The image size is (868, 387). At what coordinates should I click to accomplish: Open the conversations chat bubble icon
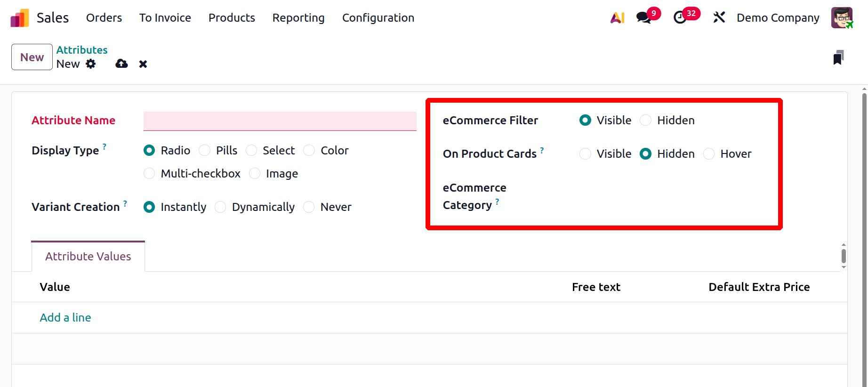pyautogui.click(x=643, y=18)
